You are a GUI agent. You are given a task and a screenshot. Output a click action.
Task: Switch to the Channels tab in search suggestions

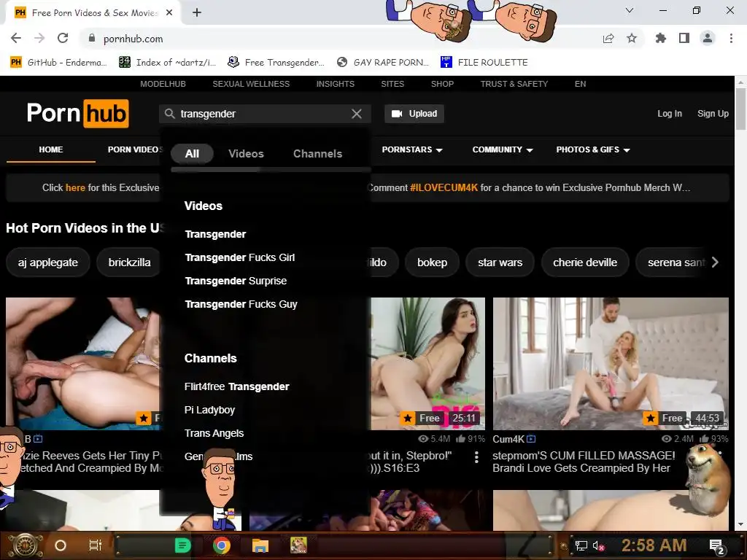(318, 153)
